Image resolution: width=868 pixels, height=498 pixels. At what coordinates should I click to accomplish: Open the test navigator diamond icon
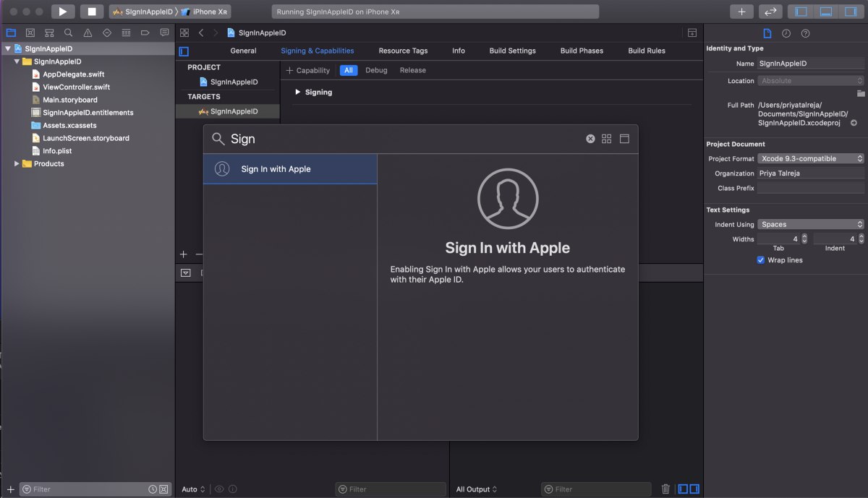coord(107,33)
